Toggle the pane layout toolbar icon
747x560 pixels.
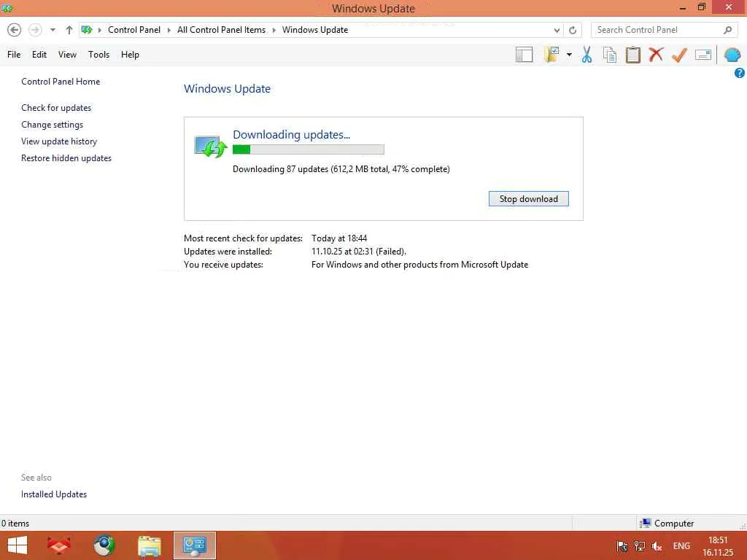(x=524, y=55)
